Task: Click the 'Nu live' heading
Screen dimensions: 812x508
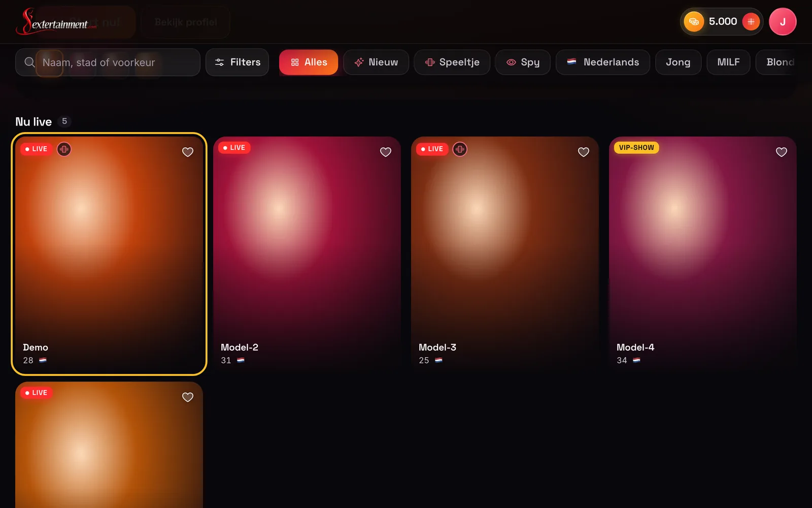Action: coord(33,122)
